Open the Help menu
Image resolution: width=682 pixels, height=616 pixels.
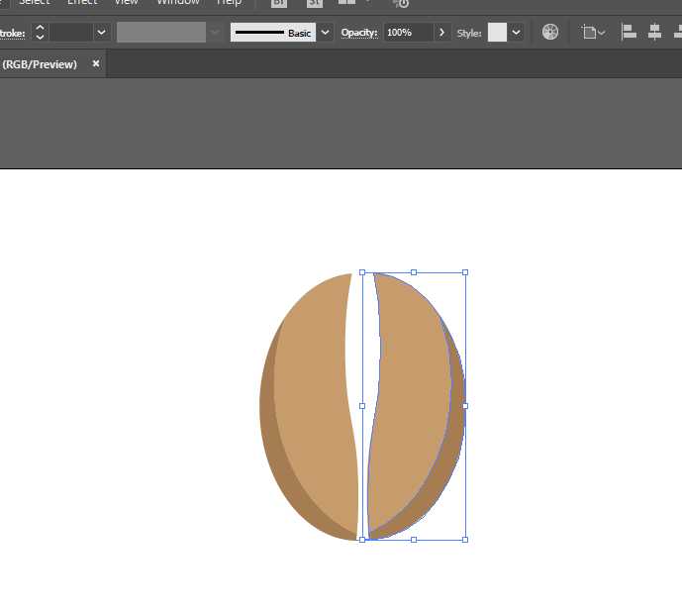tap(229, 3)
